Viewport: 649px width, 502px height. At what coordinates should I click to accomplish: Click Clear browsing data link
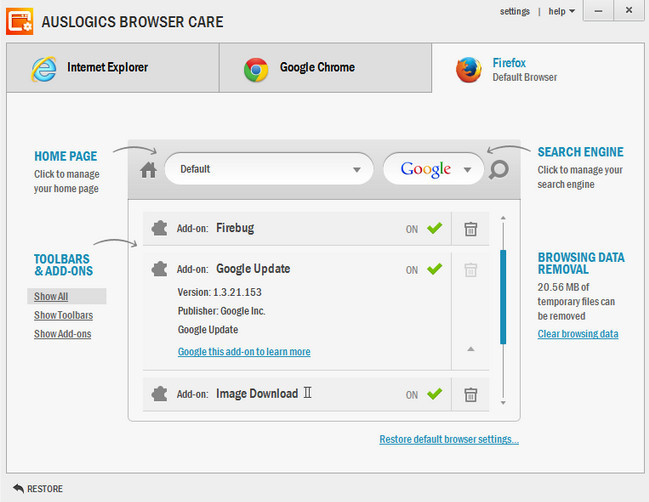pyautogui.click(x=578, y=334)
